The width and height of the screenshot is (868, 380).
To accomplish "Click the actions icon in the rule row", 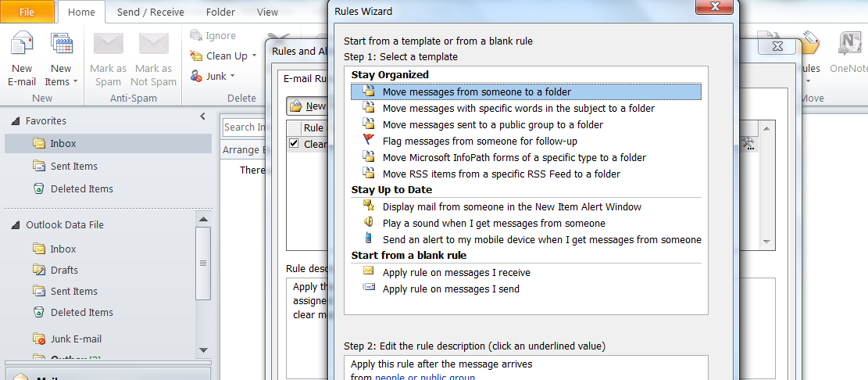I will pyautogui.click(x=748, y=143).
